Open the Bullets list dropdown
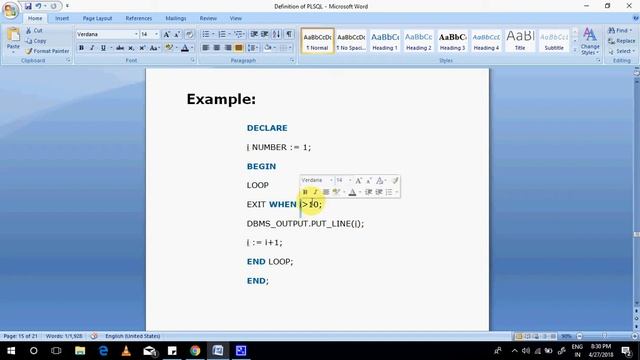Image resolution: width=640 pixels, height=360 pixels. (213, 34)
